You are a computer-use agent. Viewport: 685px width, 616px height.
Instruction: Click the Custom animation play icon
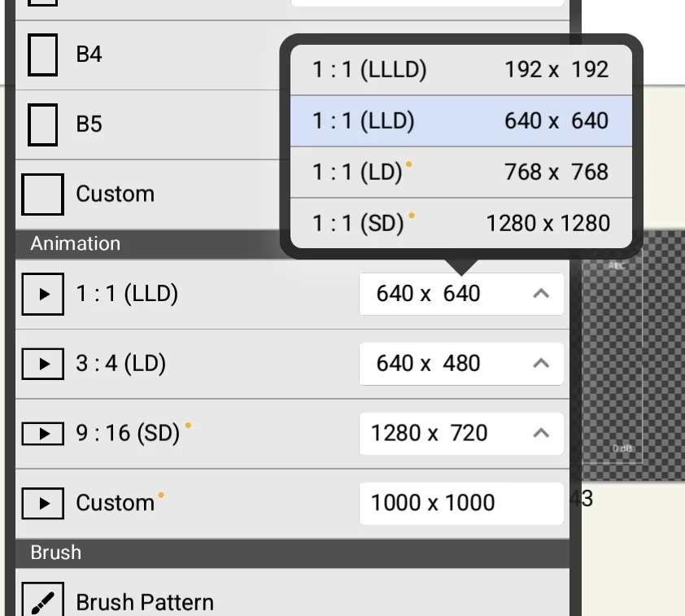[42, 503]
